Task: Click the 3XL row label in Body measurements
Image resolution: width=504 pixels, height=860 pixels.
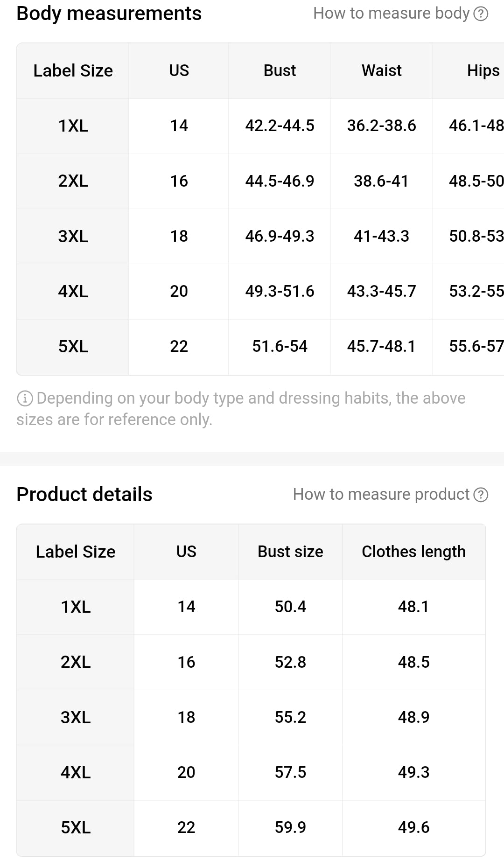Action: tap(73, 236)
